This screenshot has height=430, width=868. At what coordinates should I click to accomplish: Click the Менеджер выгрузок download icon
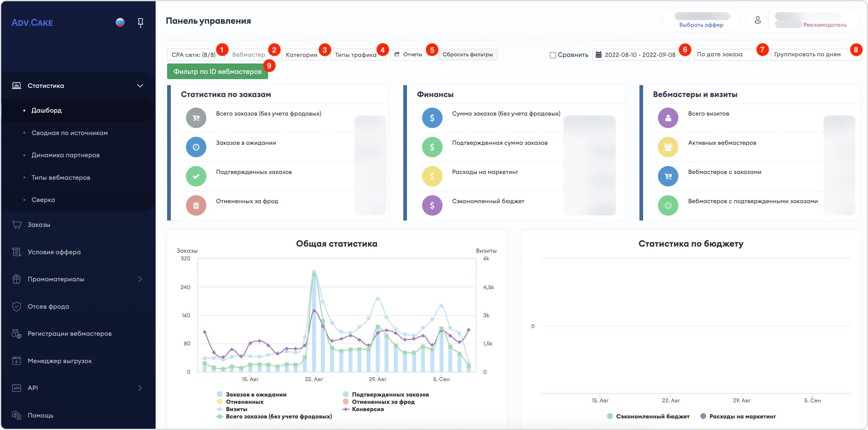click(16, 361)
